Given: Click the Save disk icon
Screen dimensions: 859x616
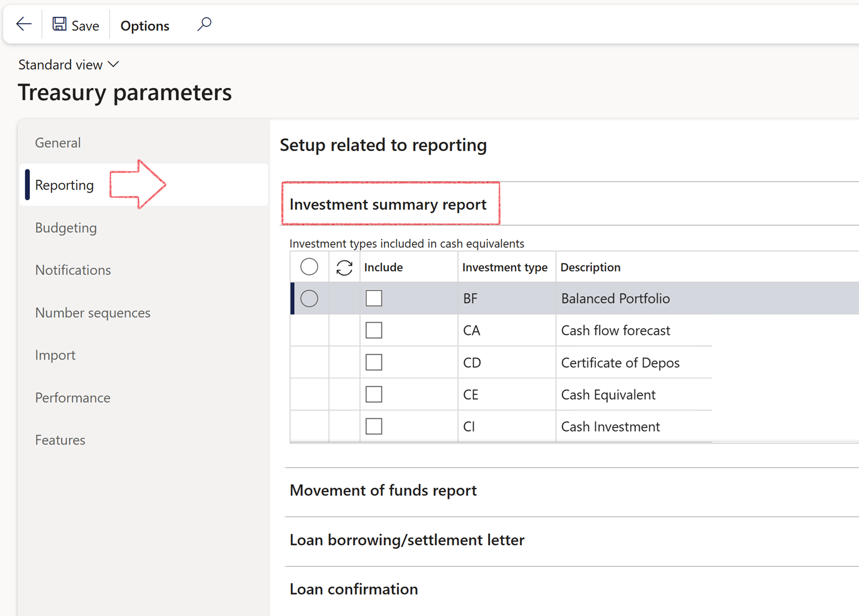Looking at the screenshot, I should coord(59,24).
